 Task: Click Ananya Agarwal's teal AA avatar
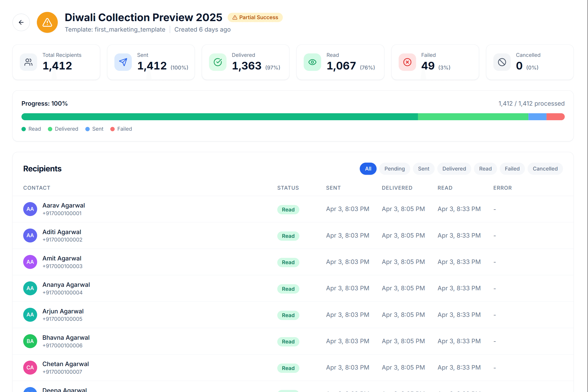(x=30, y=288)
